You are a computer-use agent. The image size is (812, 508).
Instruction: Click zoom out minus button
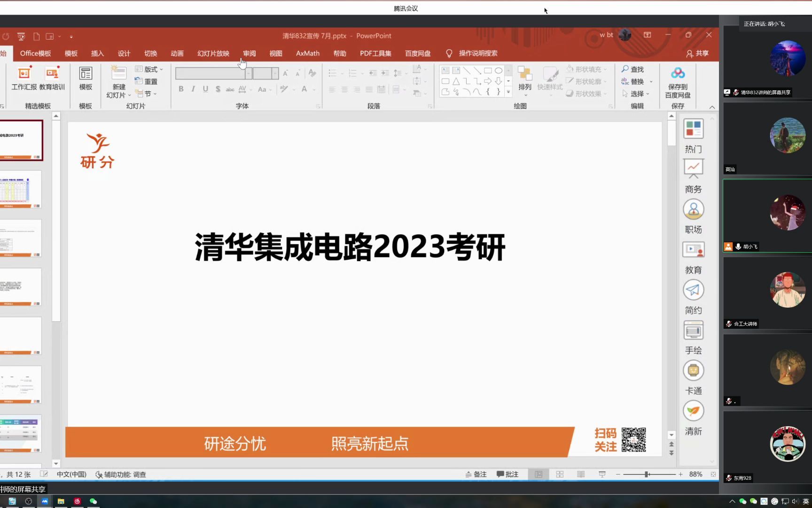pos(618,474)
